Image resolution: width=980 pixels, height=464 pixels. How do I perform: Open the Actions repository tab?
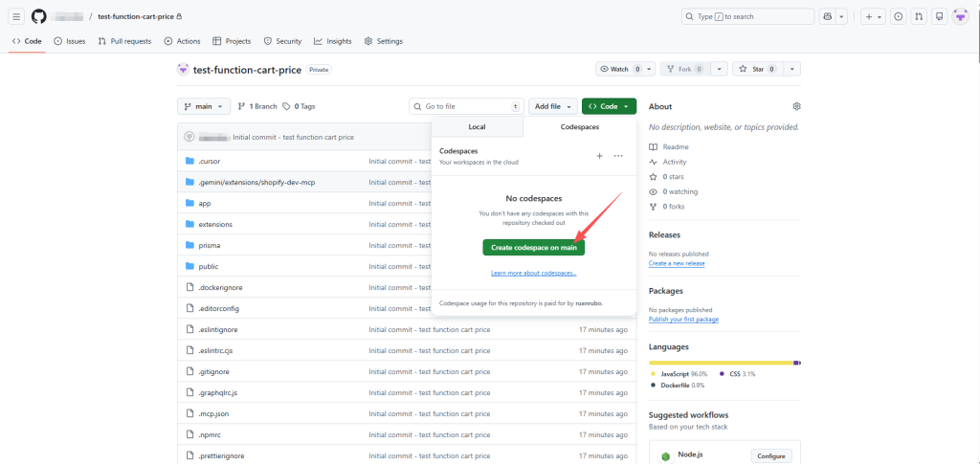pos(182,41)
